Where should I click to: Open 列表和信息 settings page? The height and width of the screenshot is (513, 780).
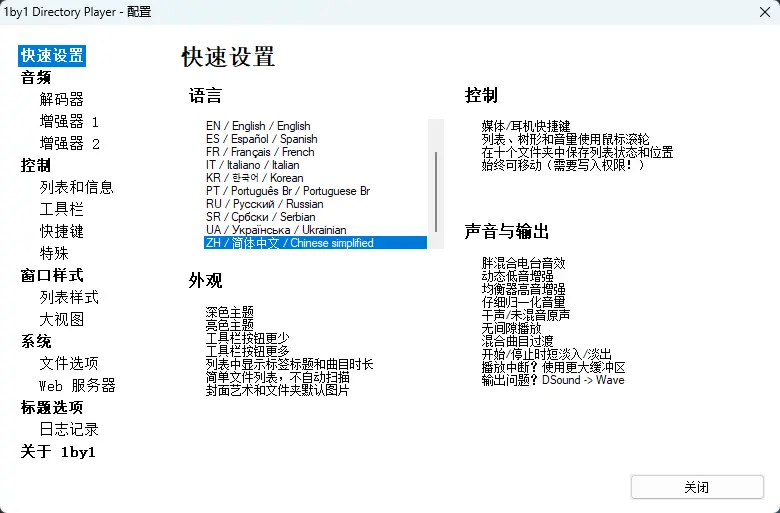point(77,187)
